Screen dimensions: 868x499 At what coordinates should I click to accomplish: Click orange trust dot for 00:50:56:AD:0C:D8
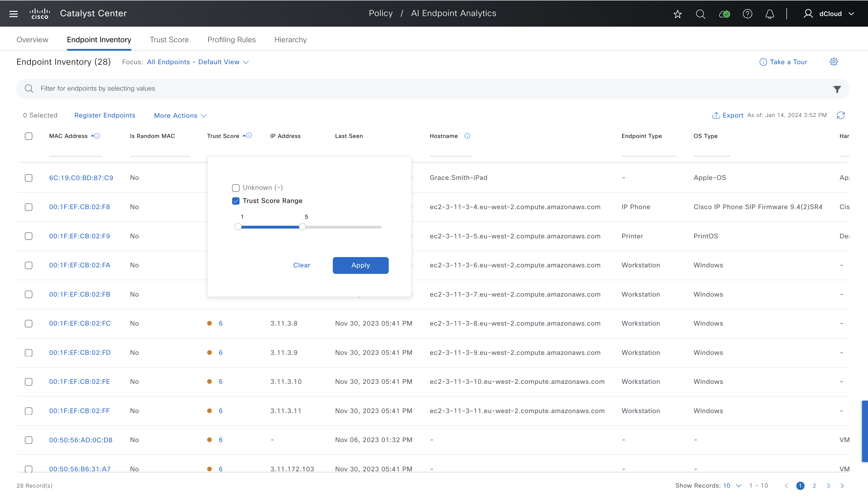(209, 440)
